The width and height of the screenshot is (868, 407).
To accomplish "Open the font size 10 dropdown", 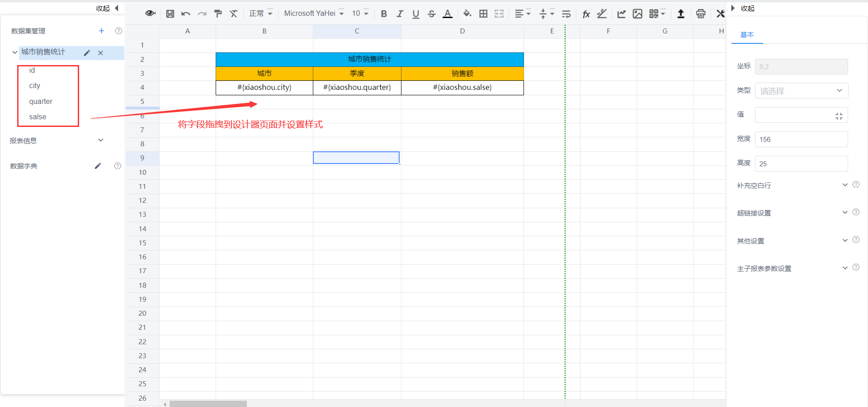I will tap(360, 14).
